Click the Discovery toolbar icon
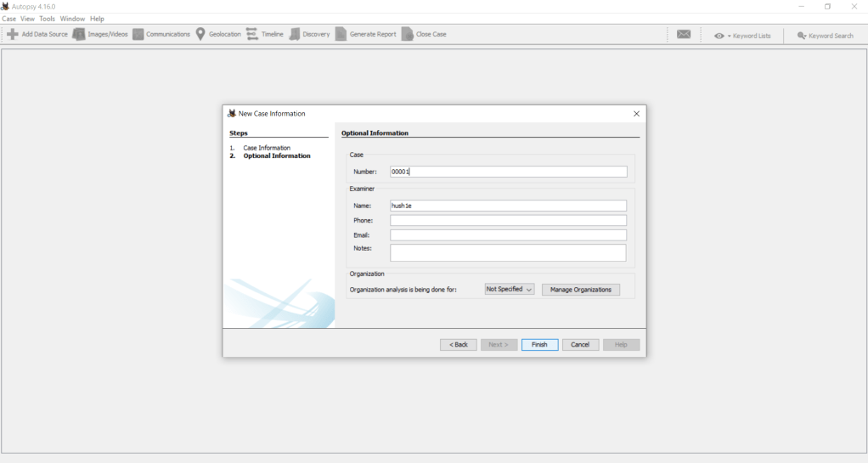The width and height of the screenshot is (868, 463). click(x=295, y=34)
